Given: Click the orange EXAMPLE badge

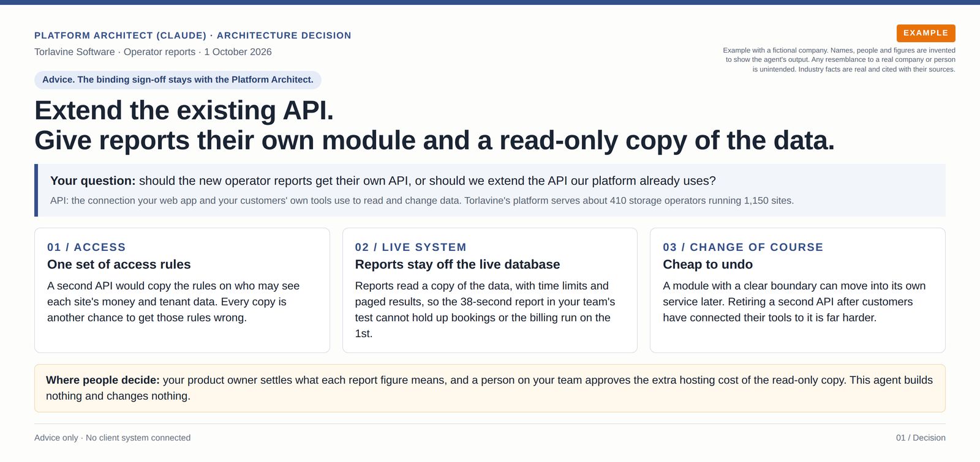Looking at the screenshot, I should (x=925, y=33).
